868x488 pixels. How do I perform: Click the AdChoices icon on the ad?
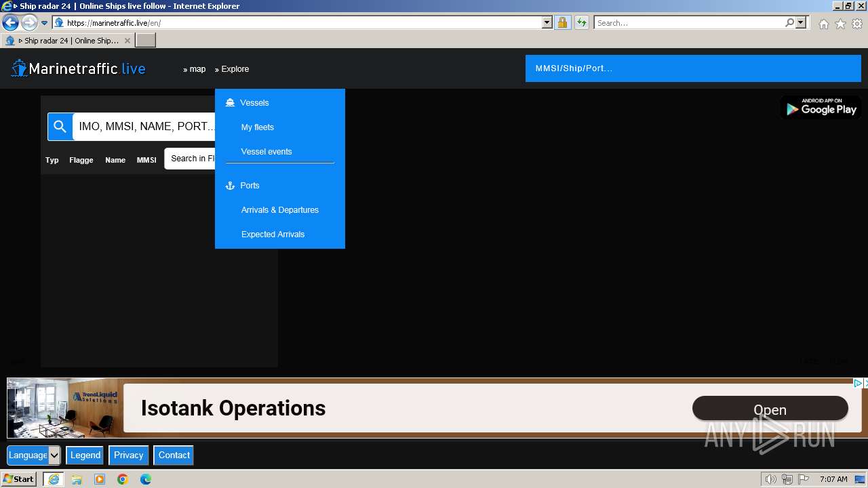858,383
